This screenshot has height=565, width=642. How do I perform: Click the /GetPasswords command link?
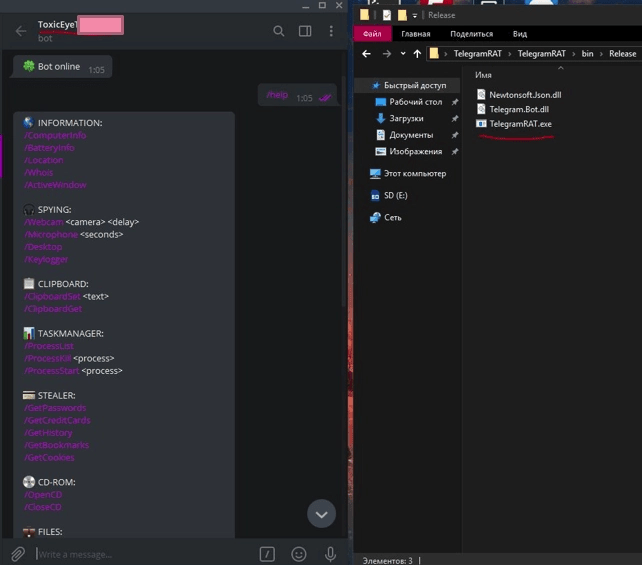[x=55, y=408]
